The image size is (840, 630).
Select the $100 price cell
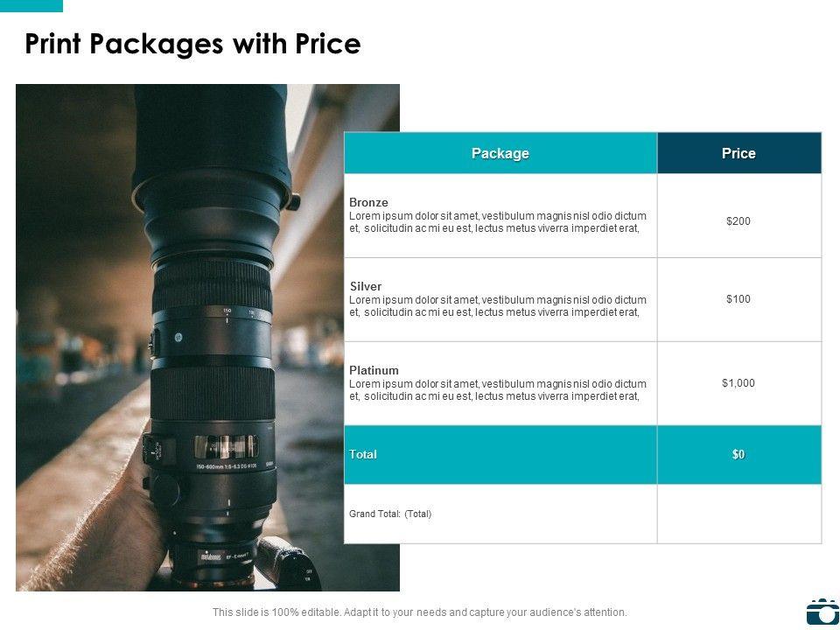[738, 299]
